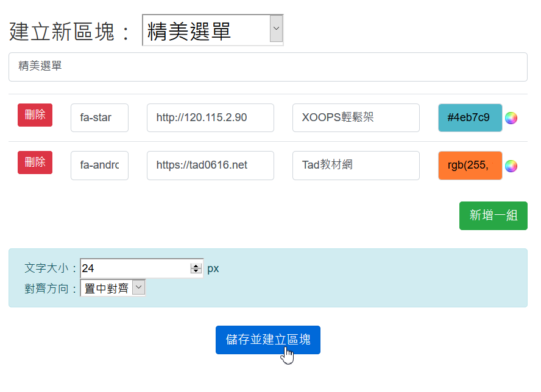Click the 文字大小 spinner arrows
Screen dimensions: 541x392
coord(196,268)
